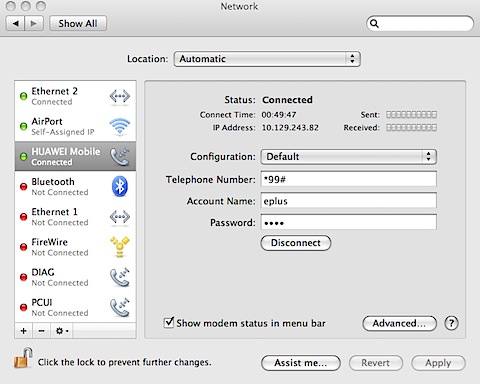Click the Apply button
The height and width of the screenshot is (384, 480).
(x=438, y=363)
